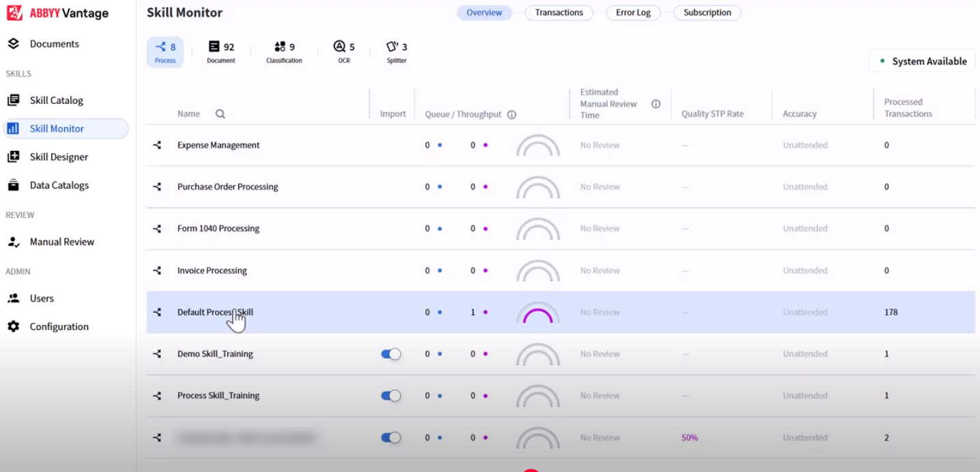Click the System Available status indicator
The image size is (980, 472).
point(922,61)
